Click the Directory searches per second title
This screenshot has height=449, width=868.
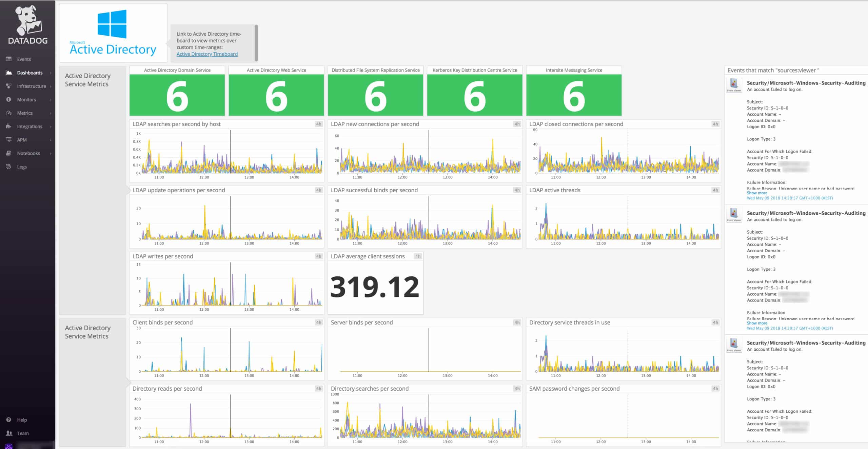(370, 389)
